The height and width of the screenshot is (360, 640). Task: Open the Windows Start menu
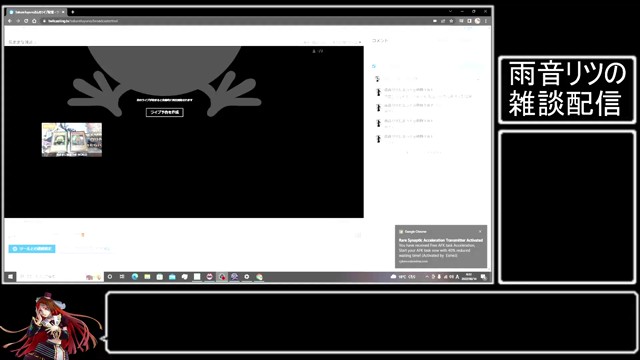coord(11,277)
